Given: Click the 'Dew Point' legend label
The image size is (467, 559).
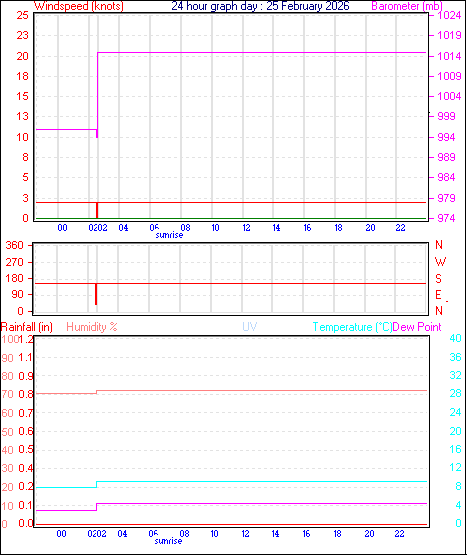Looking at the screenshot, I should (x=417, y=327).
